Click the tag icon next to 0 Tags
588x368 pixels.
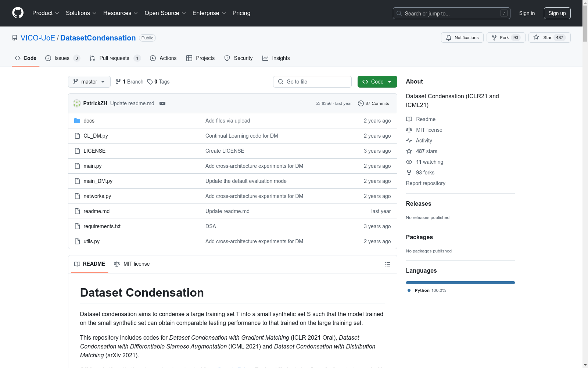pos(150,82)
